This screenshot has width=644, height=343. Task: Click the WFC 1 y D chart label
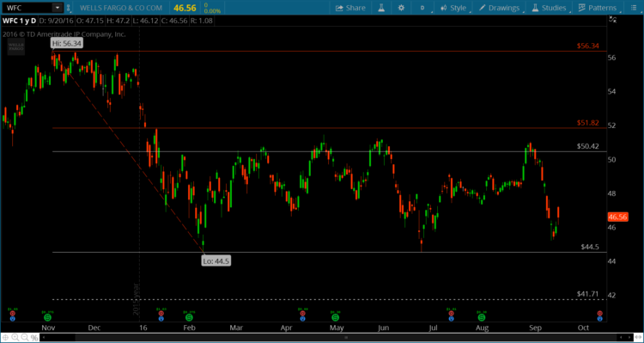[x=19, y=20]
